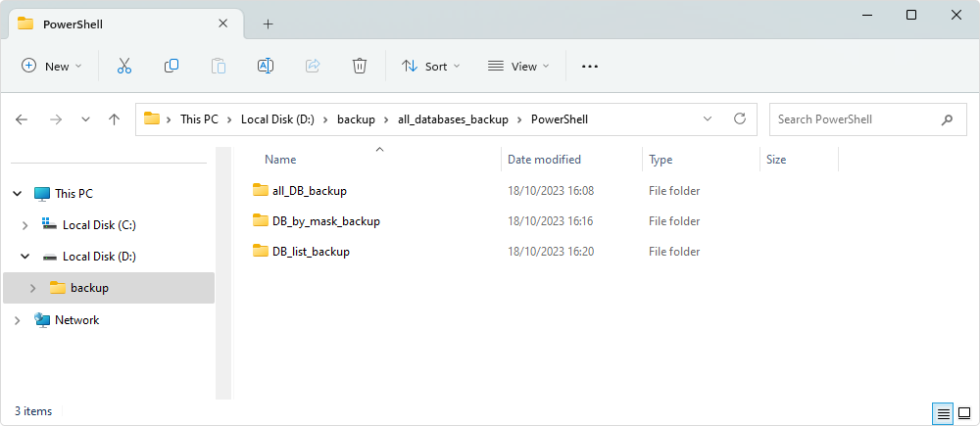Viewport: 980px width, 426px height.
Task: Select This PC in navigation pane
Action: click(73, 194)
